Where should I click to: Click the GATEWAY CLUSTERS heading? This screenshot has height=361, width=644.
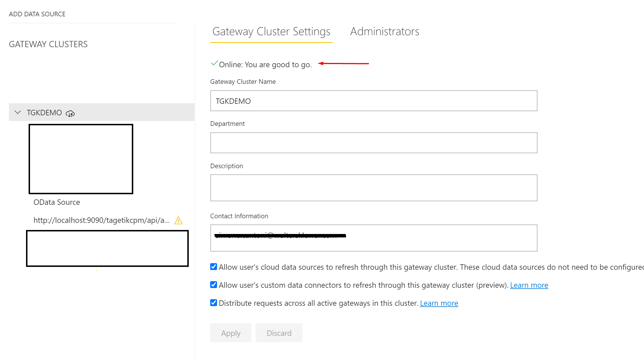click(x=48, y=44)
